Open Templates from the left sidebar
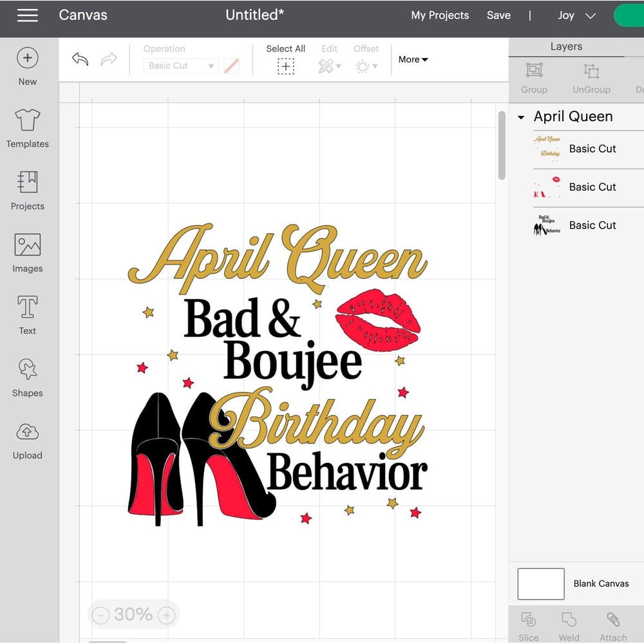The width and height of the screenshot is (644, 644). (27, 127)
